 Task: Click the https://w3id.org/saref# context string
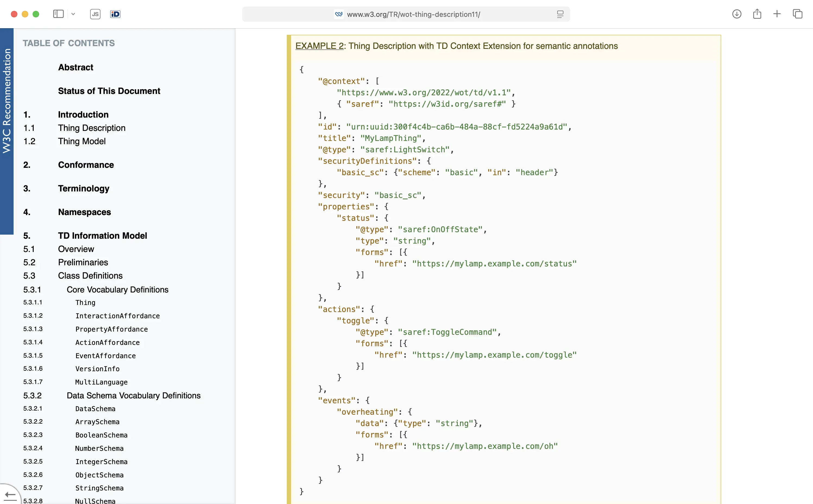click(x=447, y=104)
